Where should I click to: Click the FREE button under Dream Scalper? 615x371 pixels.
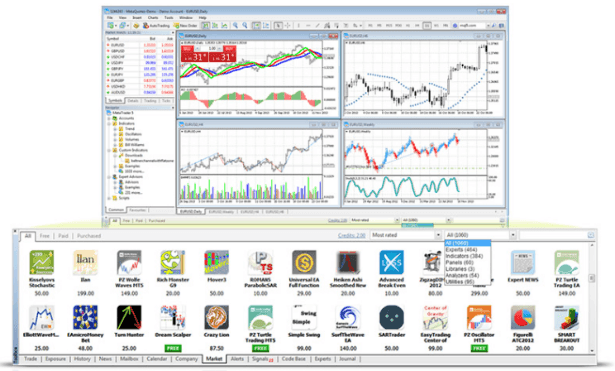(x=173, y=348)
